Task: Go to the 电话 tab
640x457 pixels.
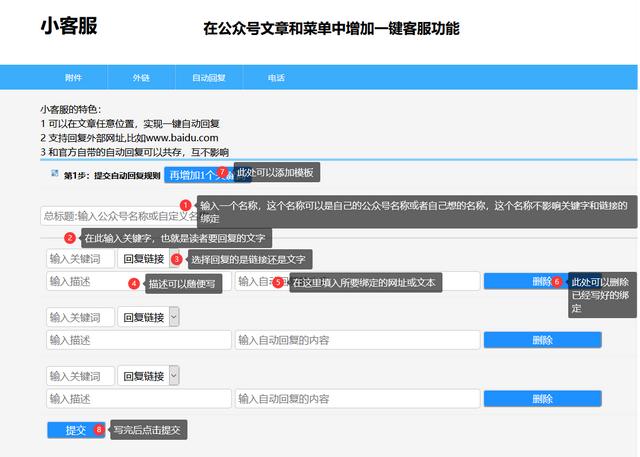Action: [x=276, y=77]
